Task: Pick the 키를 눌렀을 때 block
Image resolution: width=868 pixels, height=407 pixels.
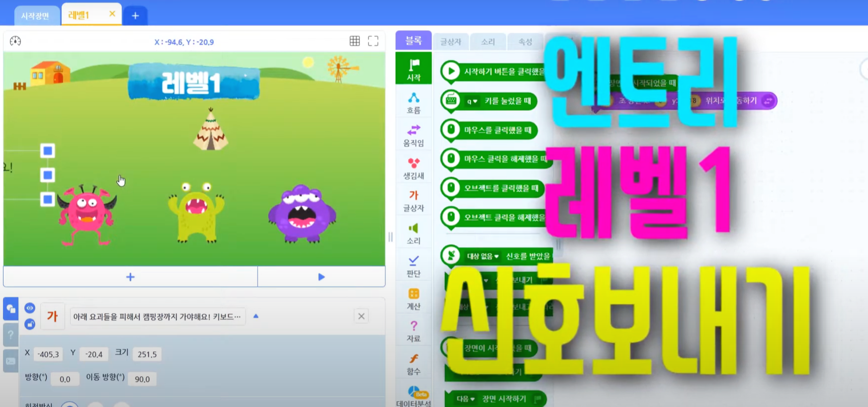Action: click(489, 101)
